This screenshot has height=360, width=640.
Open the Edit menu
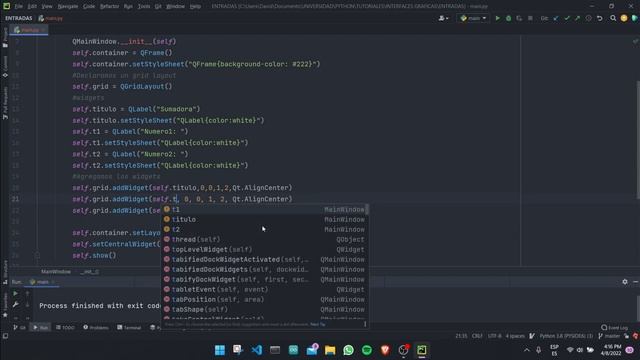pyautogui.click(x=32, y=7)
